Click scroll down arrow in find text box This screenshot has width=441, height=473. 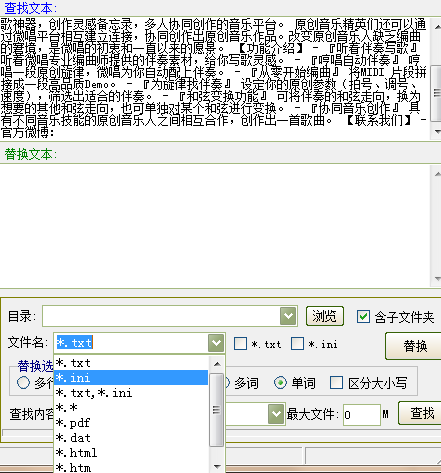[437, 132]
